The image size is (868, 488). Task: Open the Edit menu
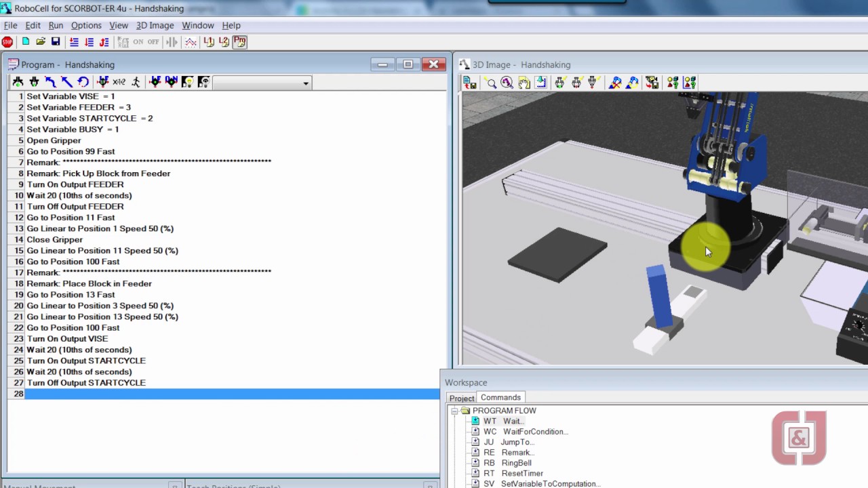[x=33, y=25]
